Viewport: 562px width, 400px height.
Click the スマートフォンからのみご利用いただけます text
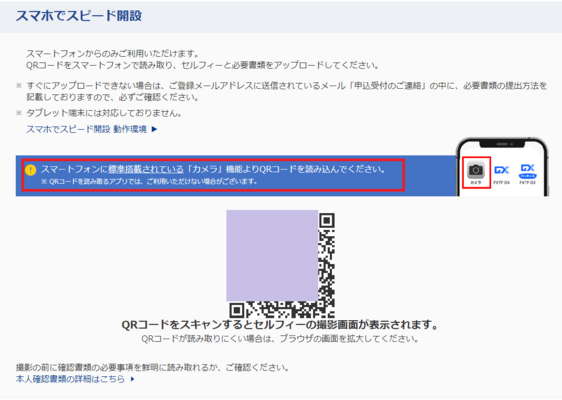(x=113, y=54)
